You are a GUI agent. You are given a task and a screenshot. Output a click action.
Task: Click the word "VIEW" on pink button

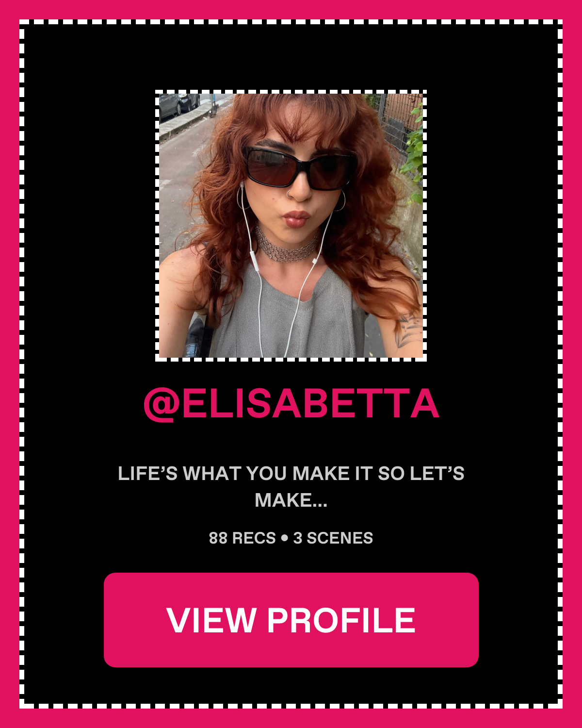pos(211,620)
